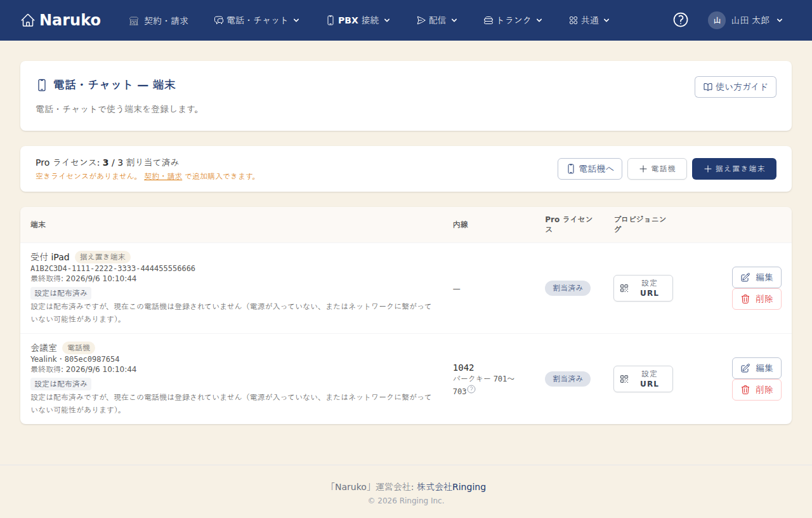Screen dimensions: 812x518
Task: Expand 電話・チャット dropdown menu
Action: coord(257,20)
